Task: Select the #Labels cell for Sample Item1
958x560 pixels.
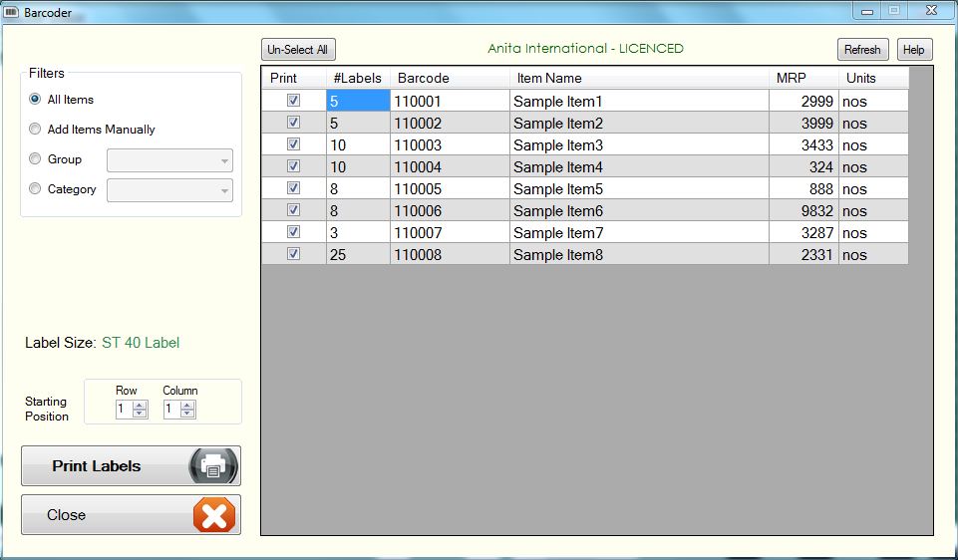Action: tap(358, 101)
